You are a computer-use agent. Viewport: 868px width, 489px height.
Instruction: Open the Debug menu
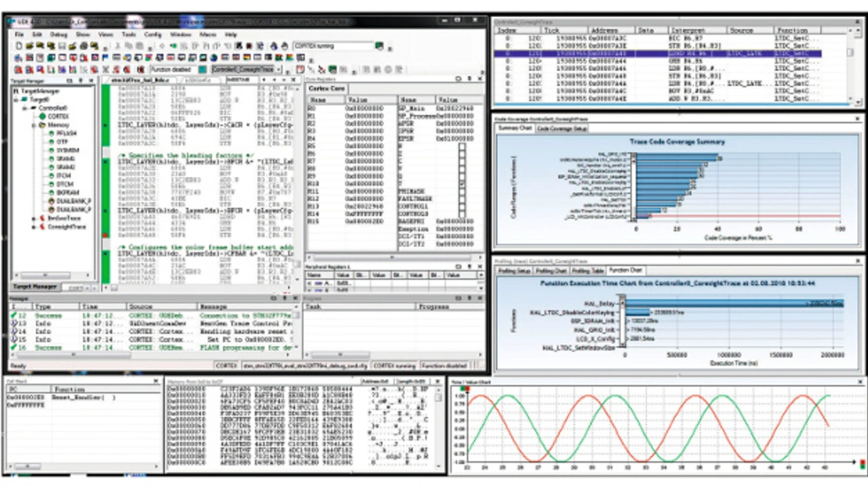pos(58,34)
